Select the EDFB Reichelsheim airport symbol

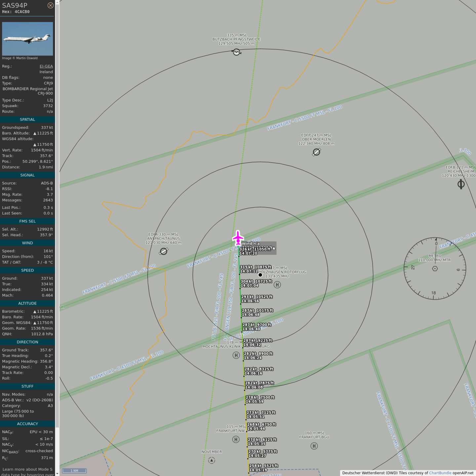pos(461,184)
